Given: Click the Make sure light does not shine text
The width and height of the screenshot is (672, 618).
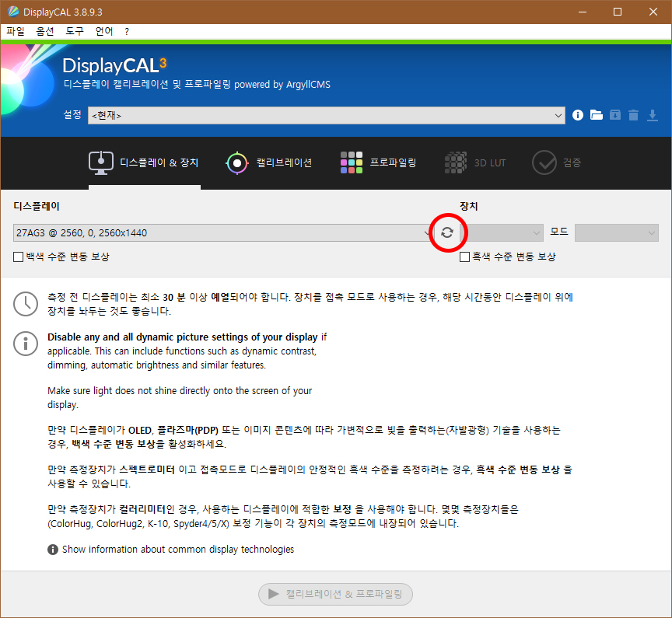Looking at the screenshot, I should 180,397.
